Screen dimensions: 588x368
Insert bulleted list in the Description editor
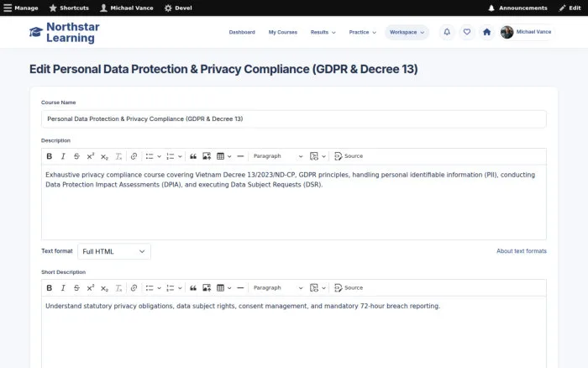click(x=150, y=156)
